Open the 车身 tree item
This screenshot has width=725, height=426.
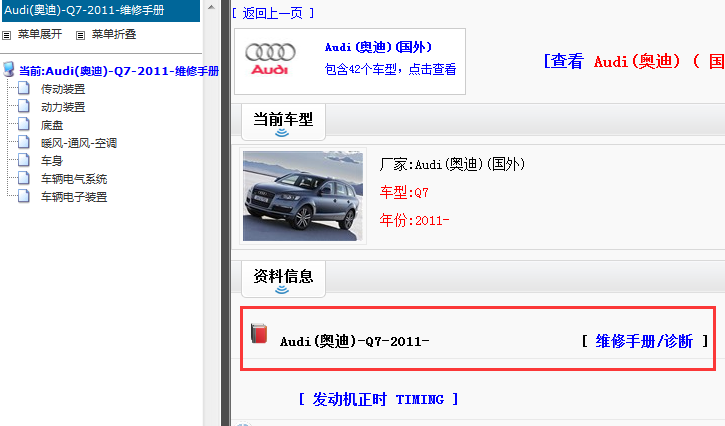coord(52,161)
